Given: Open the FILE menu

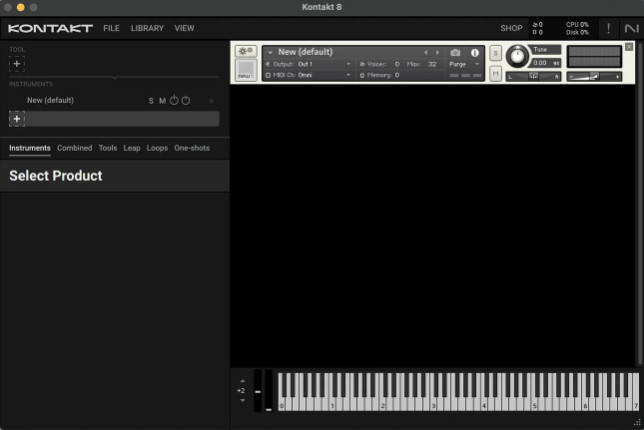Looking at the screenshot, I should tap(111, 28).
